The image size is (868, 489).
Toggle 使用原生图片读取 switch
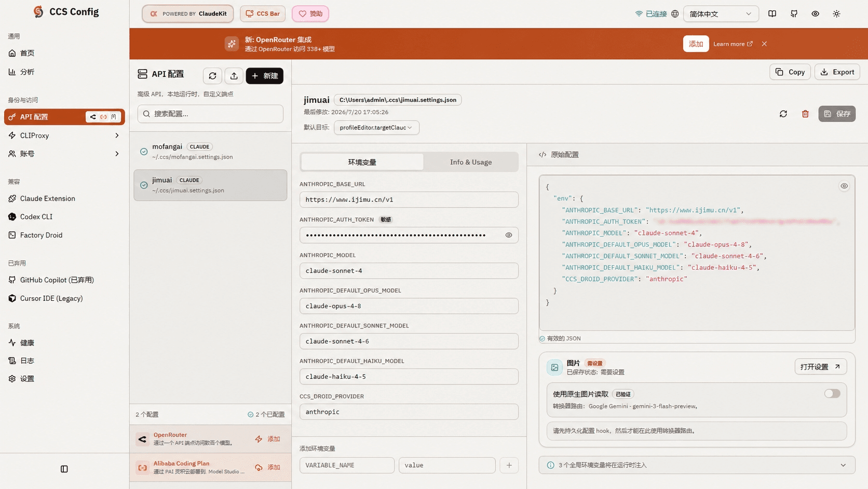pyautogui.click(x=832, y=394)
